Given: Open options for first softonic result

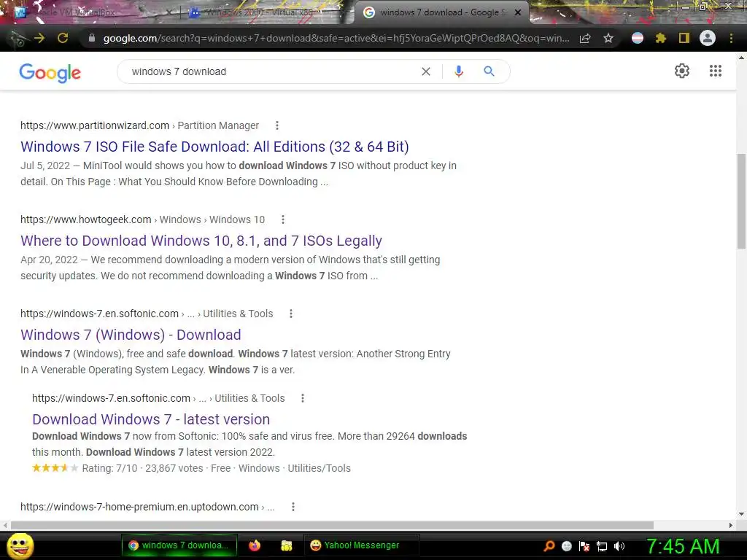Looking at the screenshot, I should [291, 314].
